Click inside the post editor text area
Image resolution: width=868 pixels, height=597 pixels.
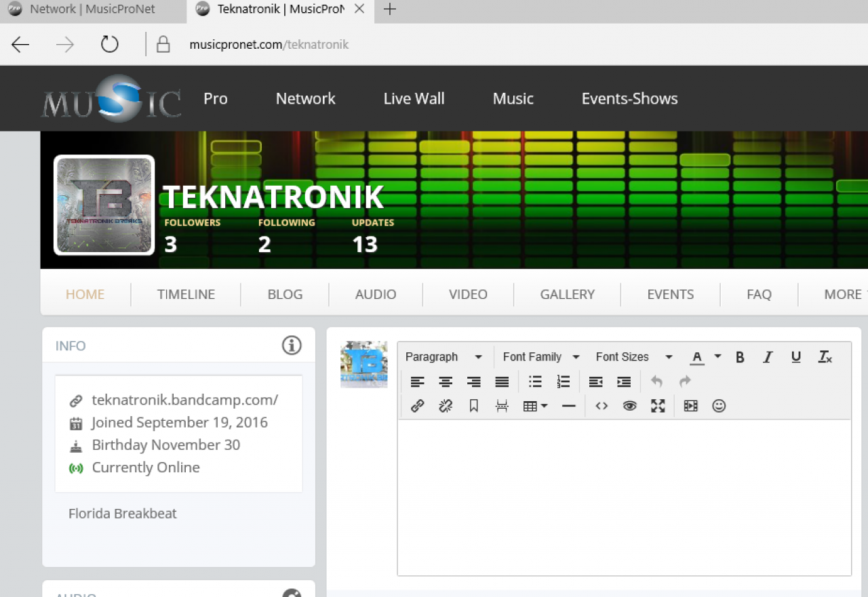pos(624,497)
